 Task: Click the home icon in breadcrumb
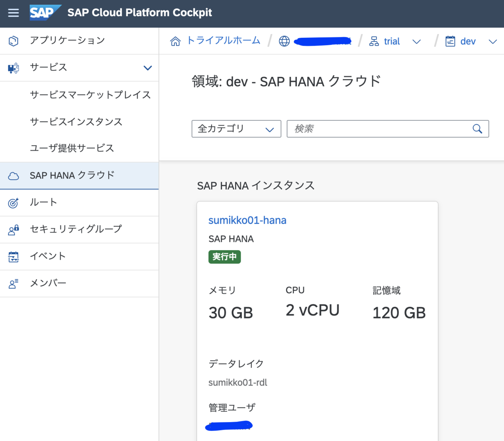pos(175,41)
